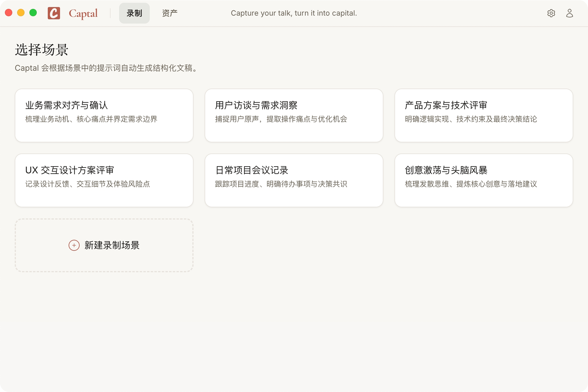Click the 捕捉用户原声 subtitle text
This screenshot has height=392, width=588.
point(281,119)
